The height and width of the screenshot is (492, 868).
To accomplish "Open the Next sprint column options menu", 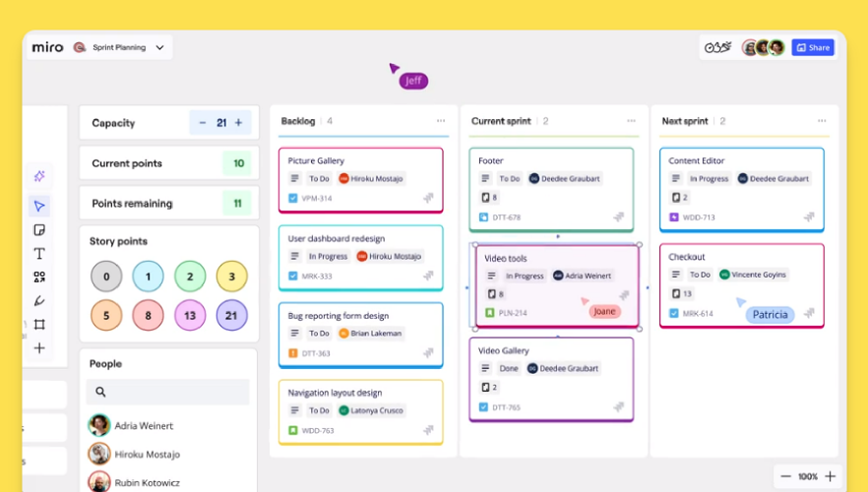I will click(821, 121).
